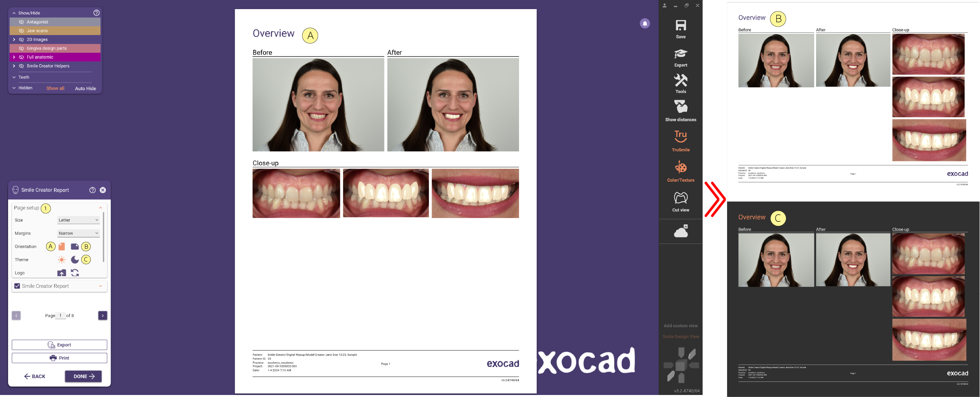Screen dimensions: 980x397
Task: Click the face icon beside Smile Creator Report title
Action: [16, 190]
